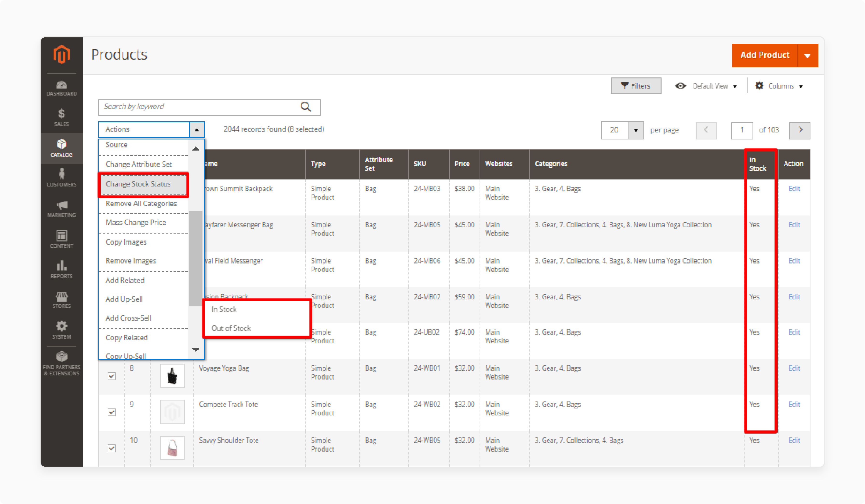
Task: Edit the Savvy Shoulder Tote product
Action: point(794,440)
